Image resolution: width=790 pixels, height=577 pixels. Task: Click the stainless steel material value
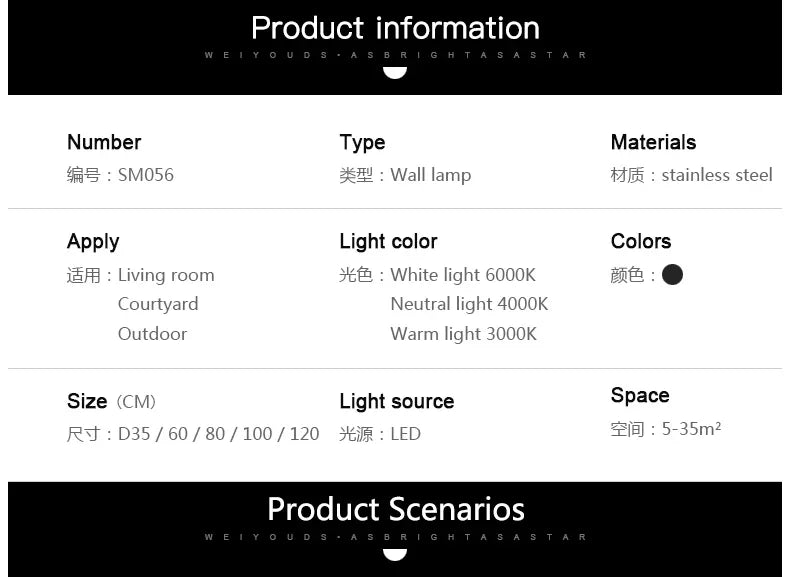click(x=717, y=175)
